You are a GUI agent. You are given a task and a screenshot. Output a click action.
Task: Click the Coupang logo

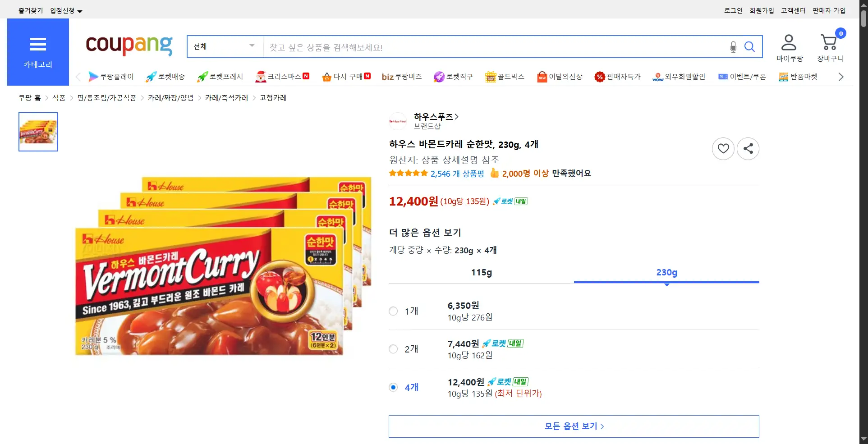(129, 45)
